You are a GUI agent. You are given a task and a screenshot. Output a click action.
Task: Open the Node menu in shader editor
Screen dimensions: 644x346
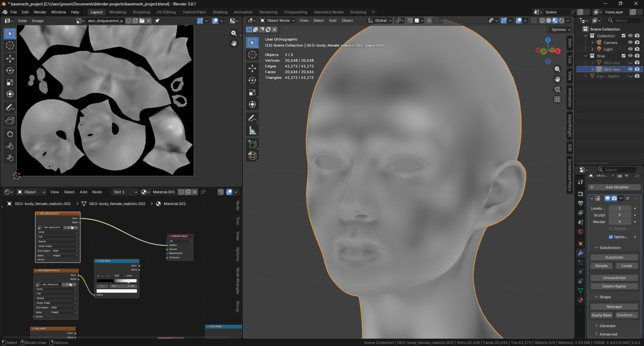click(97, 192)
